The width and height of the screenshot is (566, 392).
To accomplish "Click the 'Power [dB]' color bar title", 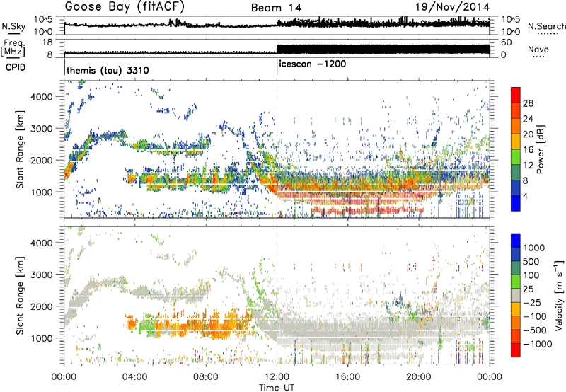I will [540, 149].
